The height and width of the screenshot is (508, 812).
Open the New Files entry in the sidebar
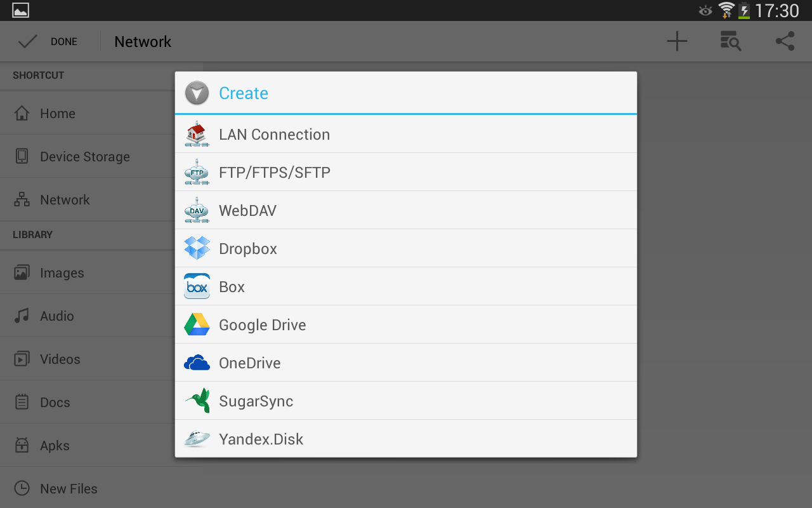pyautogui.click(x=69, y=488)
